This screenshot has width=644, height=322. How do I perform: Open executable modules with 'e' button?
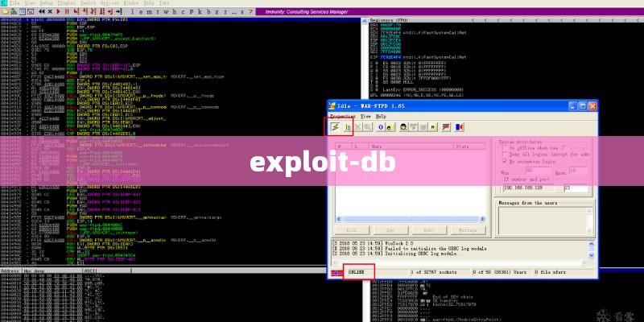coord(140,11)
